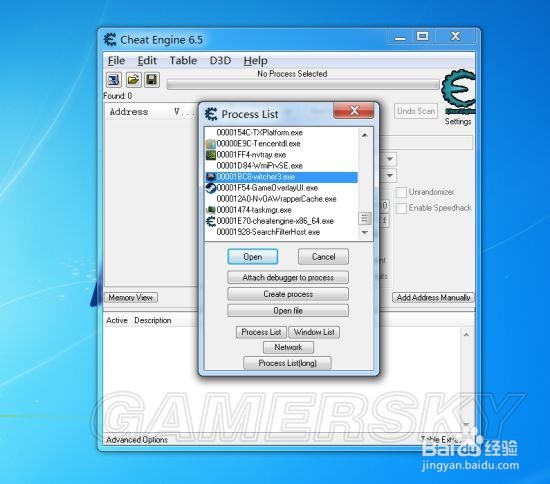Click the process list scrollbar thumb

coord(364,219)
